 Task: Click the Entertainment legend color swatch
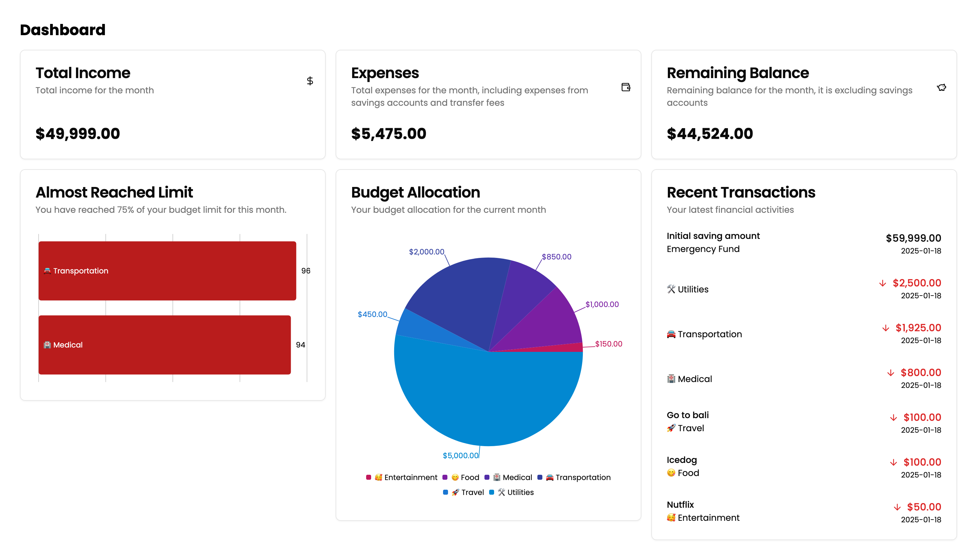pyautogui.click(x=369, y=477)
